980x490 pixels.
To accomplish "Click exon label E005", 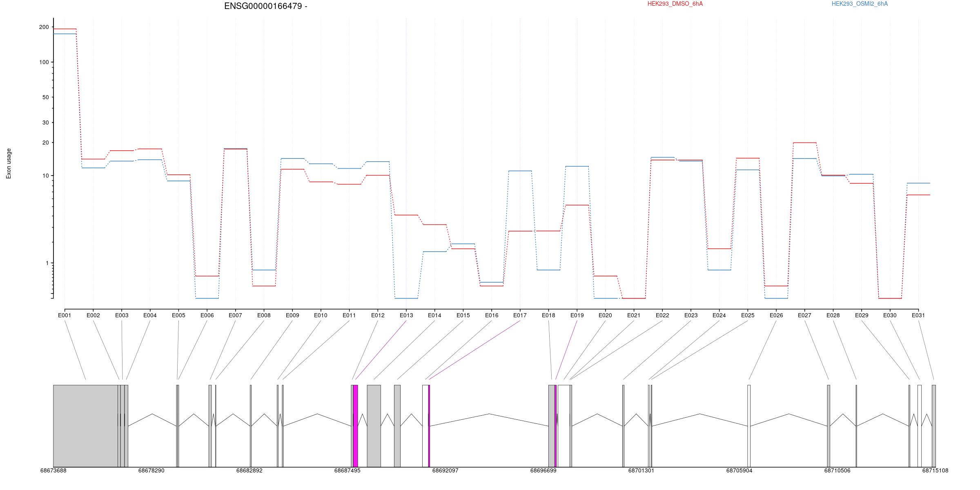I will (178, 315).
